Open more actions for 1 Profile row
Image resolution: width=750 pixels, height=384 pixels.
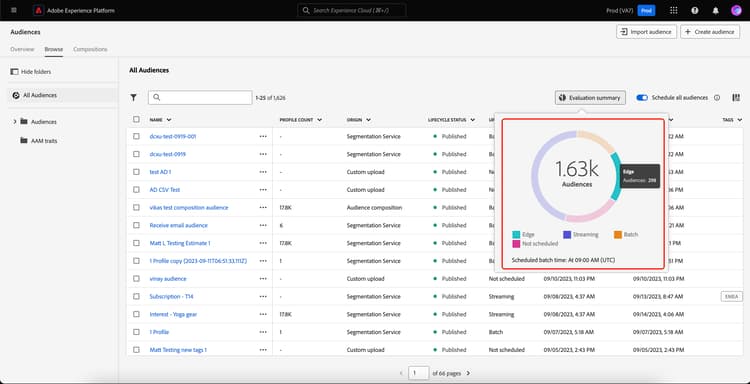pos(263,332)
